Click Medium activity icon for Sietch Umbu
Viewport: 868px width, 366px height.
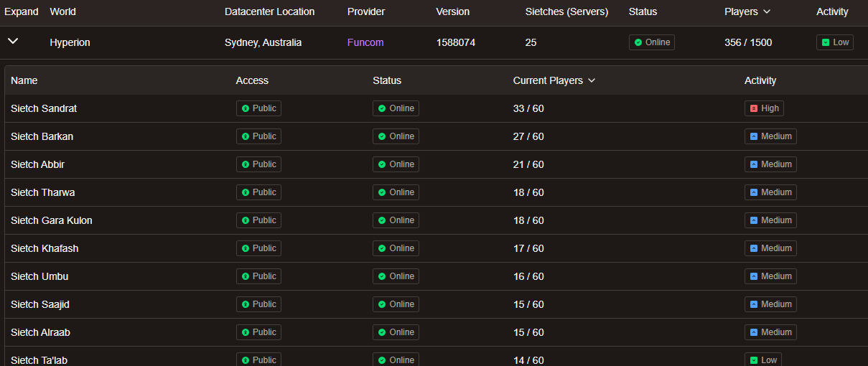coord(754,276)
